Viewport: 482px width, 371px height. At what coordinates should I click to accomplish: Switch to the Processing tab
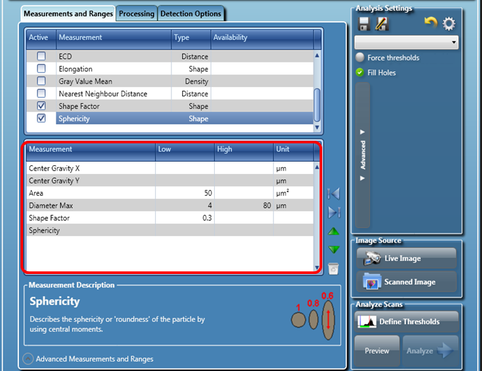tap(137, 14)
